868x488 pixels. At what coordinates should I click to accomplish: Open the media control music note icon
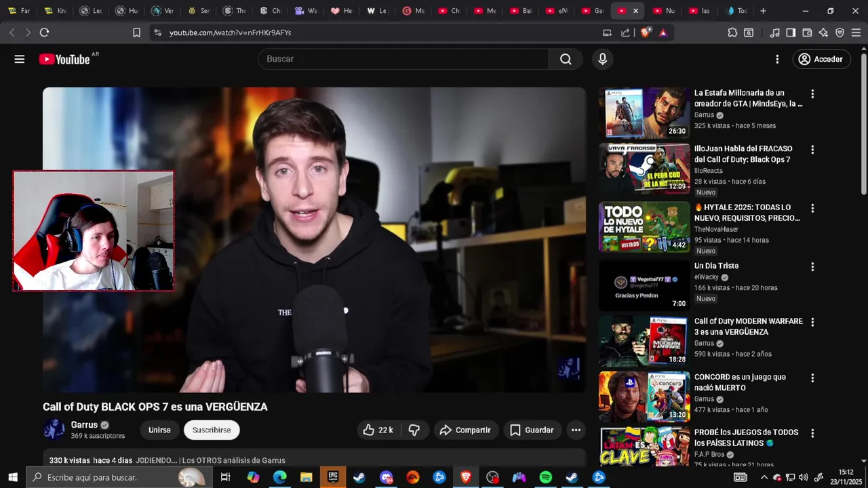tap(774, 33)
